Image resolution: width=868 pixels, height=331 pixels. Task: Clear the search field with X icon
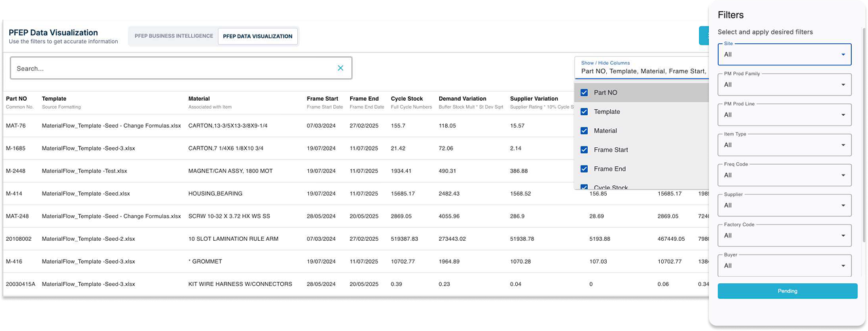tap(340, 68)
